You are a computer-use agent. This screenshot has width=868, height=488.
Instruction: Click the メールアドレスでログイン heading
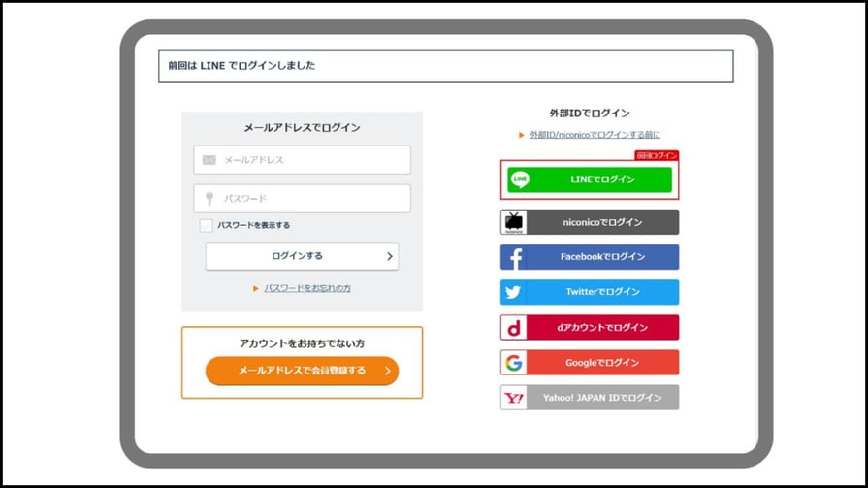(x=303, y=128)
